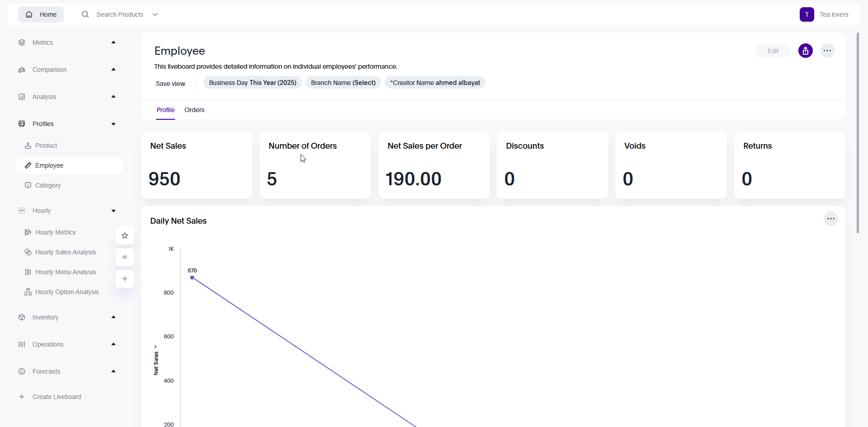Open the Daily Net Sales overflow menu
The height and width of the screenshot is (427, 868).
coord(831,219)
